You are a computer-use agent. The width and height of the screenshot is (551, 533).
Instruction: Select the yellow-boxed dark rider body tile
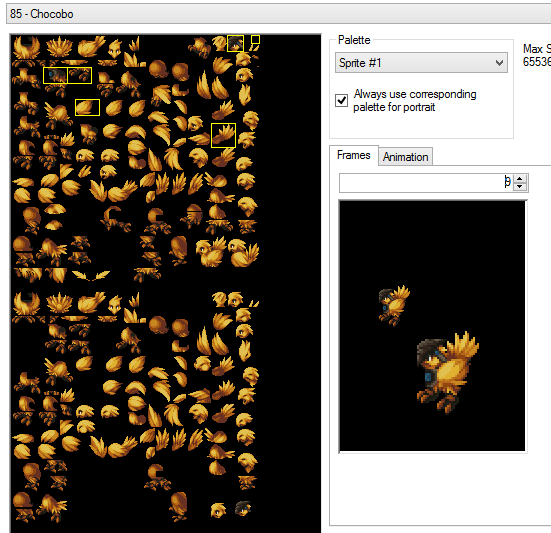(x=55, y=76)
